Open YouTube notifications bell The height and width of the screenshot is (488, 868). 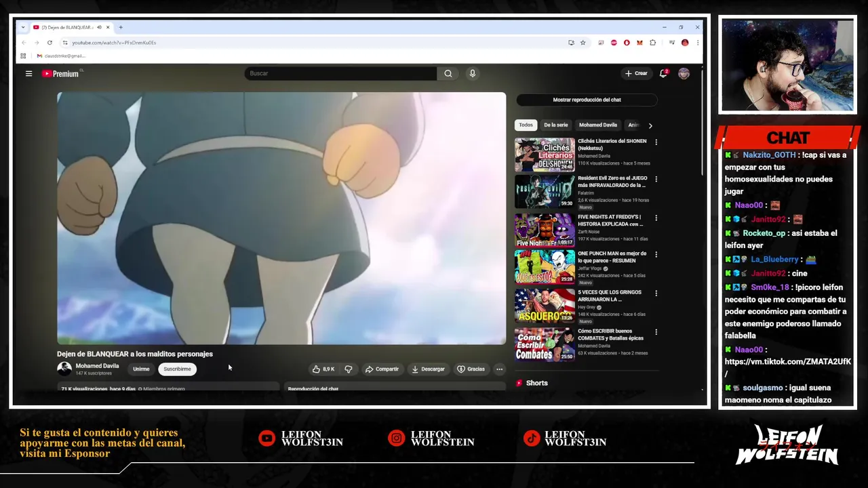[x=663, y=73]
